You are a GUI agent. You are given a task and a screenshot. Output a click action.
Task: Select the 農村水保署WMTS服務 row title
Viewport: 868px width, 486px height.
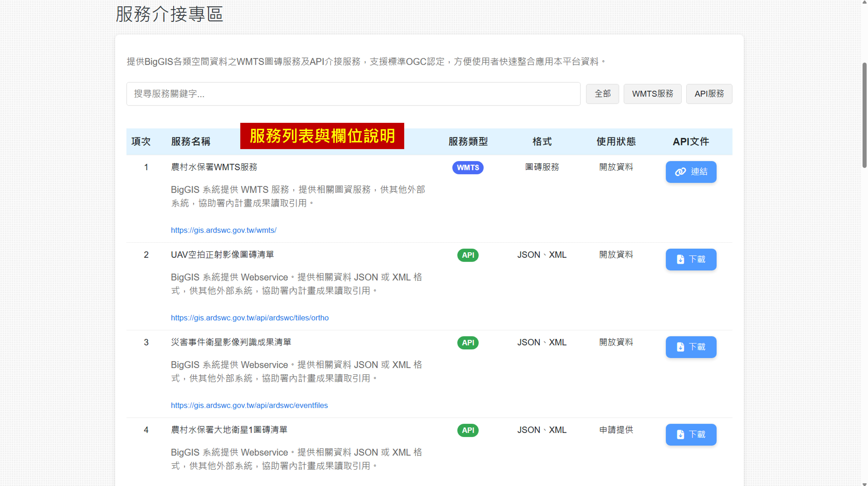214,167
